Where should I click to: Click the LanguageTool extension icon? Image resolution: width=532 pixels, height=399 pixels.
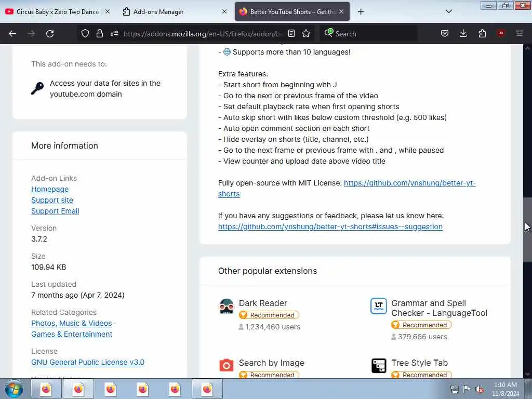379,306
